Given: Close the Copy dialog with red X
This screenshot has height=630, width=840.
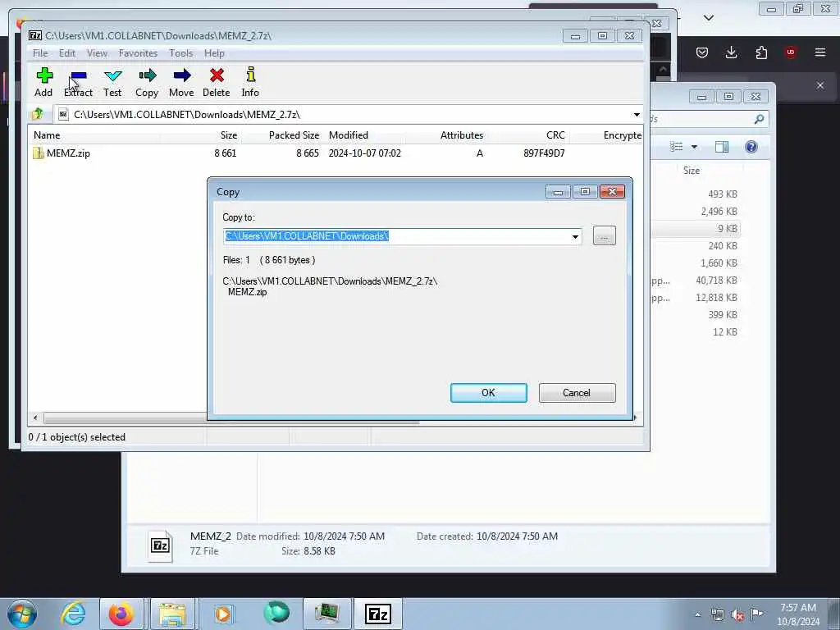Looking at the screenshot, I should point(612,192).
